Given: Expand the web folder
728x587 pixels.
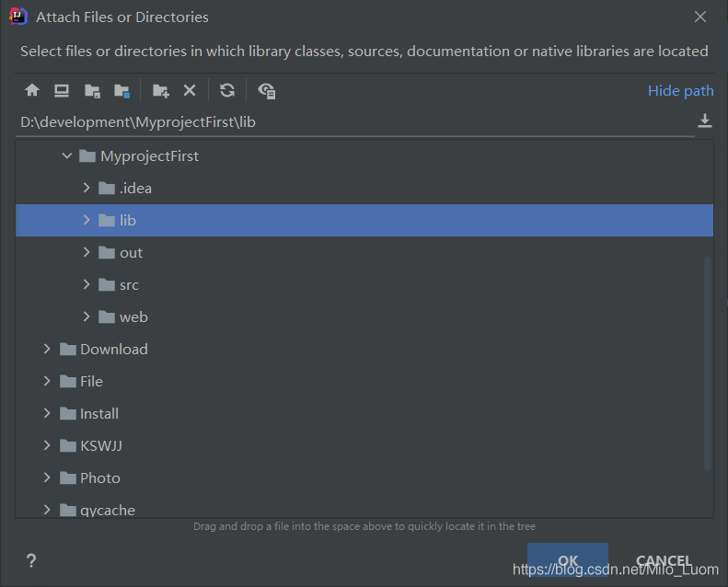Looking at the screenshot, I should (87, 317).
